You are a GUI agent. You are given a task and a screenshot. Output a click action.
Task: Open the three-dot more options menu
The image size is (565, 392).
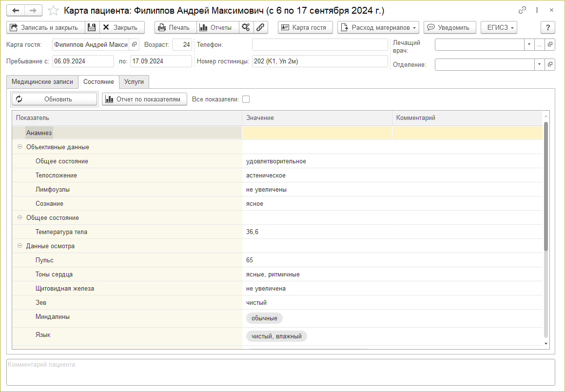537,10
